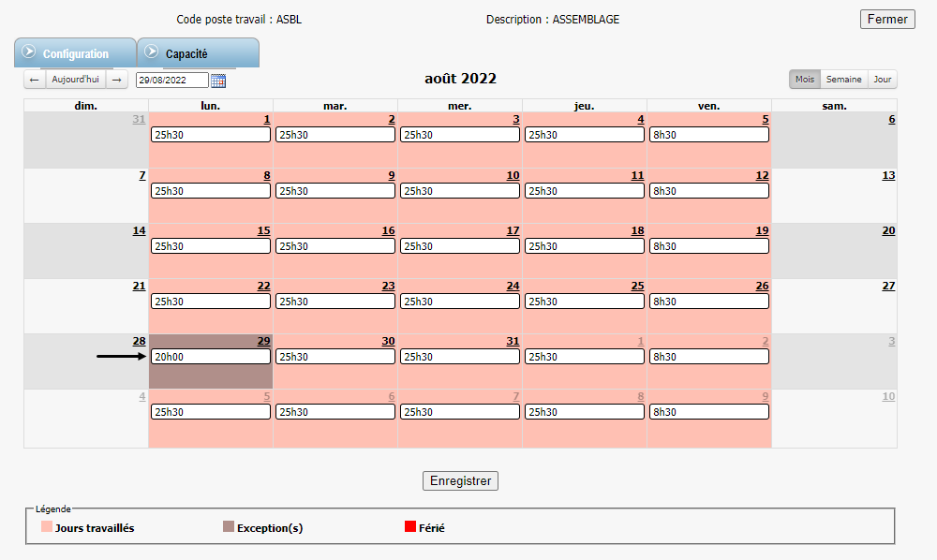The image size is (937, 560).
Task: Click the Configuration tab arrow icon
Action: point(28,52)
